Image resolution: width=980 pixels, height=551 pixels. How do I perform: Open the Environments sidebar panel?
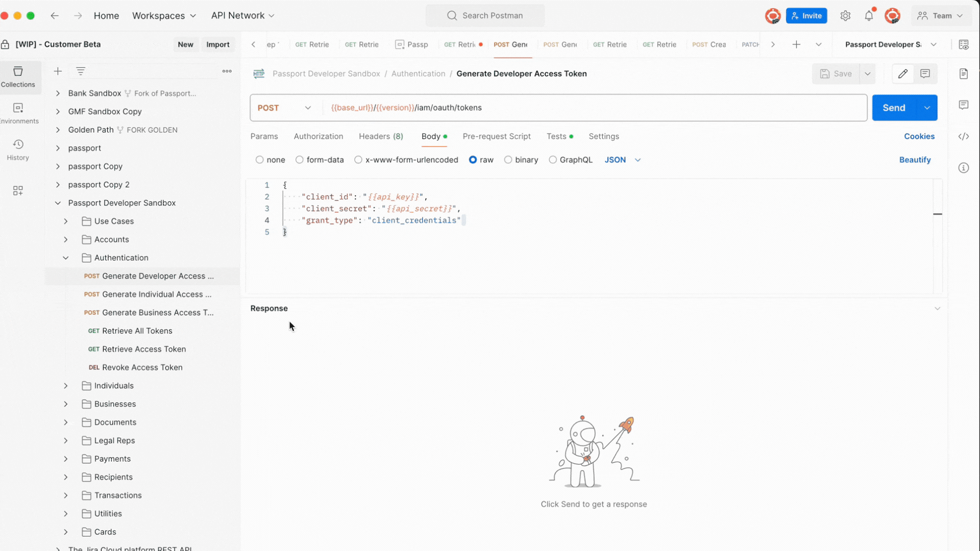18,113
